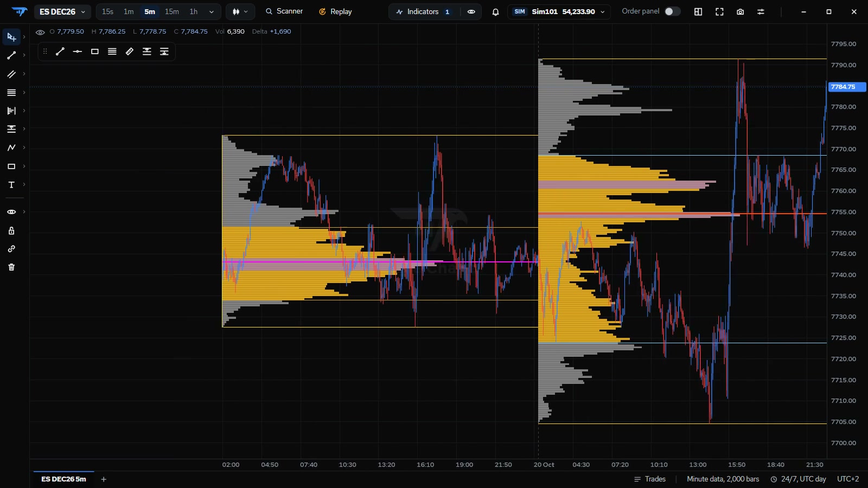868x488 pixels.
Task: Switch to the 15s timeframe
Action: [x=107, y=11]
